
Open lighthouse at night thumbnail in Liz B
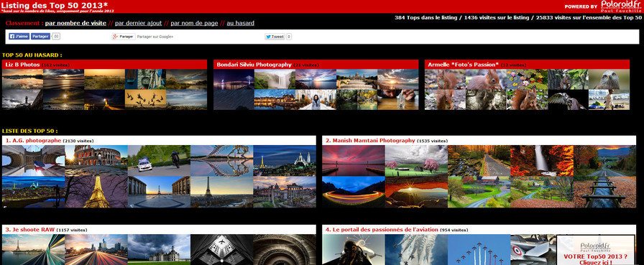(x=104, y=99)
